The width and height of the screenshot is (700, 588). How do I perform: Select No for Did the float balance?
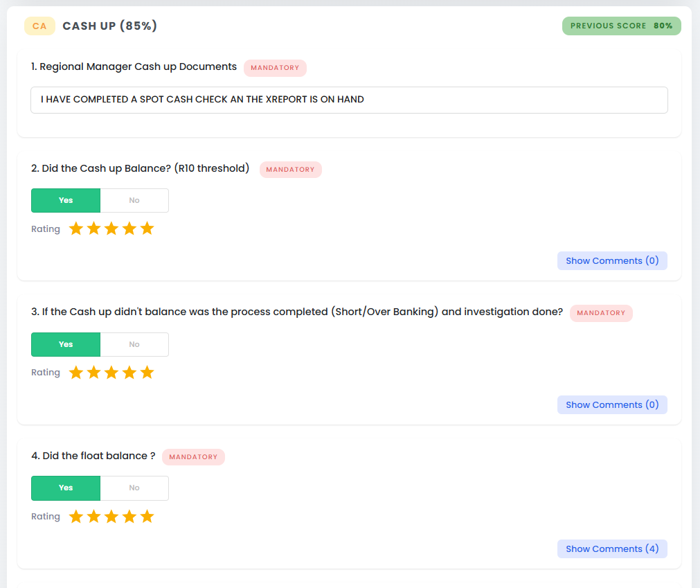(134, 488)
